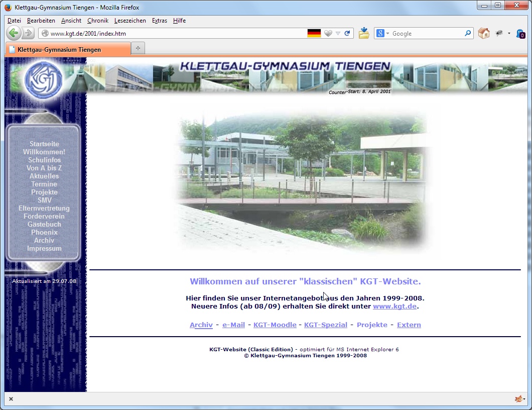Viewport: 532px width, 410px height.
Task: Open the search engine selector dropdown
Action: coord(383,33)
